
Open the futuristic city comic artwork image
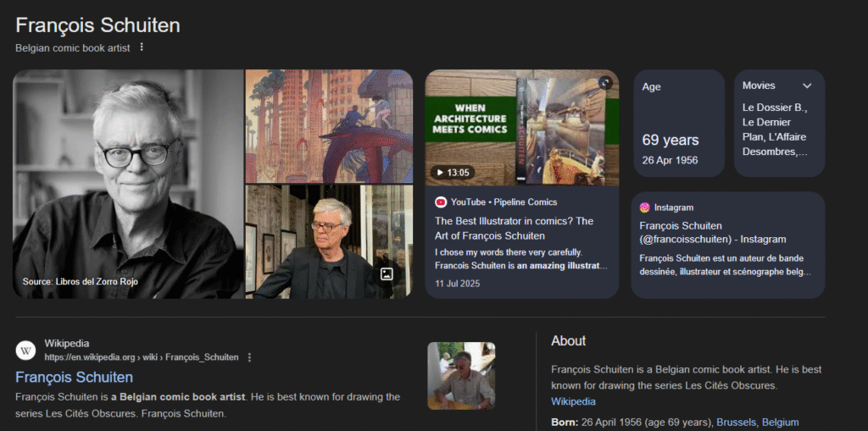click(328, 125)
